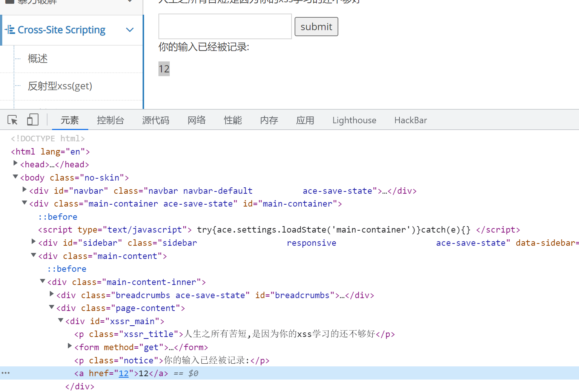Viewport: 579px width, 392px height.
Task: Open the Lighthouse tab
Action: coord(354,120)
